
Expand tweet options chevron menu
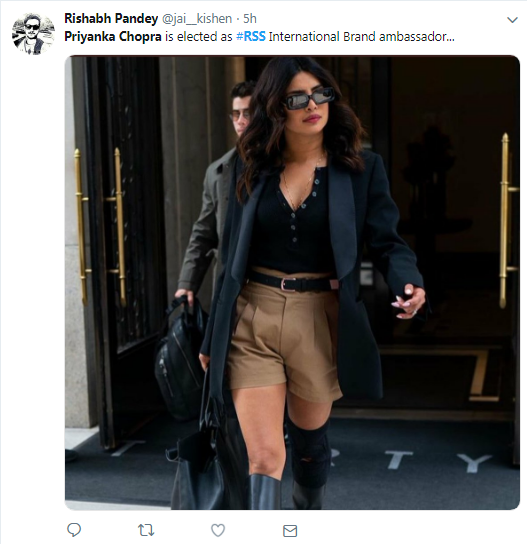(512, 20)
